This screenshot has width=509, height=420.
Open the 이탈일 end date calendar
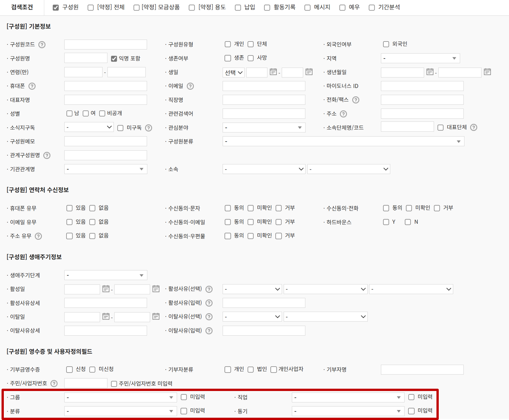(x=156, y=317)
